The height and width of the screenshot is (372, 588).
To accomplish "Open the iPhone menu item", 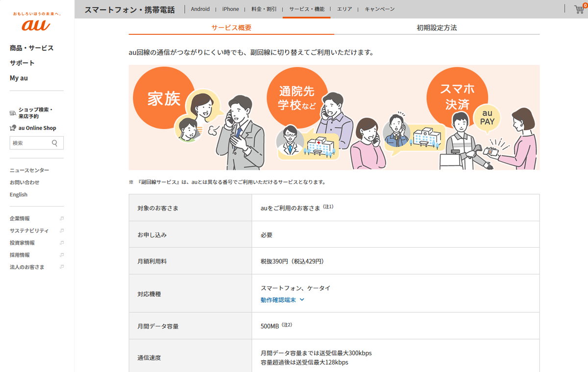I will (x=231, y=9).
